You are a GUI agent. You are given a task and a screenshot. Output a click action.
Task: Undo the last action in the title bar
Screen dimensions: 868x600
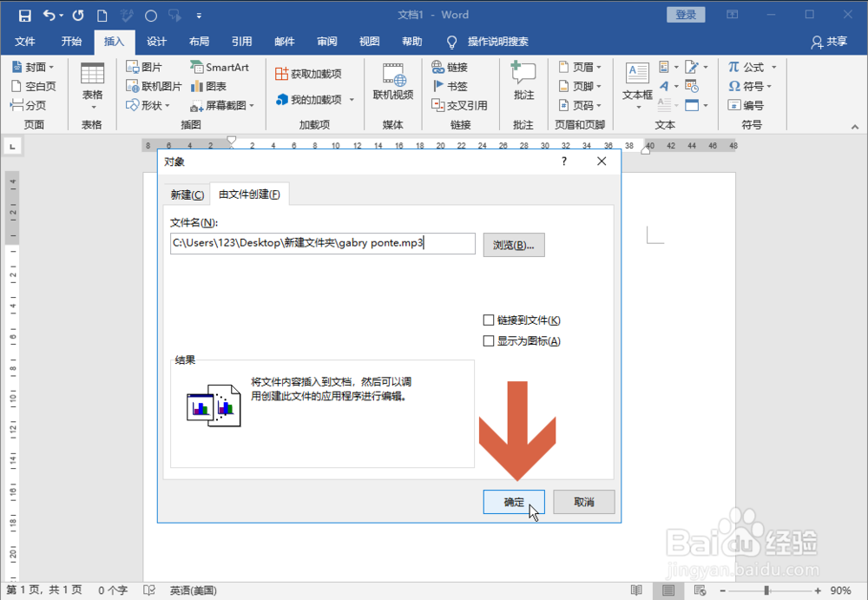coord(49,16)
